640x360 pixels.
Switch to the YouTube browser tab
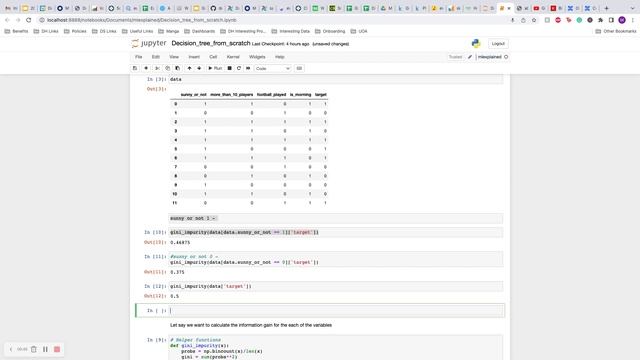[x=539, y=8]
